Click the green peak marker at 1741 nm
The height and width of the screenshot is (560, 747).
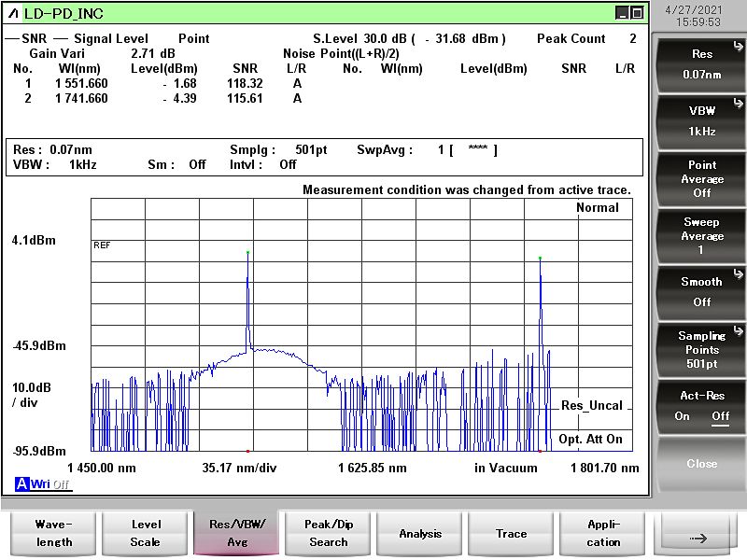coord(540,258)
